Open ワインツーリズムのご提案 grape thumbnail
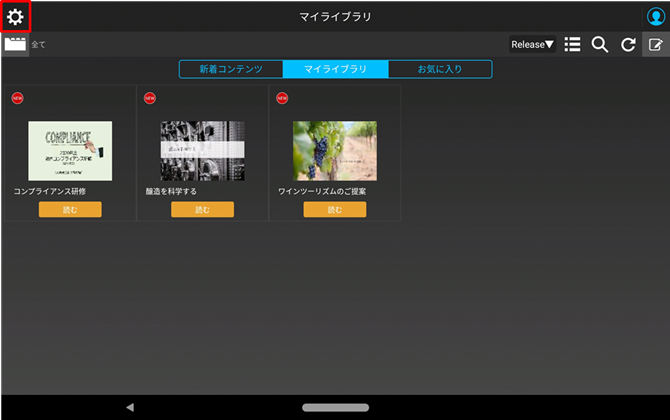This screenshot has height=420, width=670. coord(335,151)
